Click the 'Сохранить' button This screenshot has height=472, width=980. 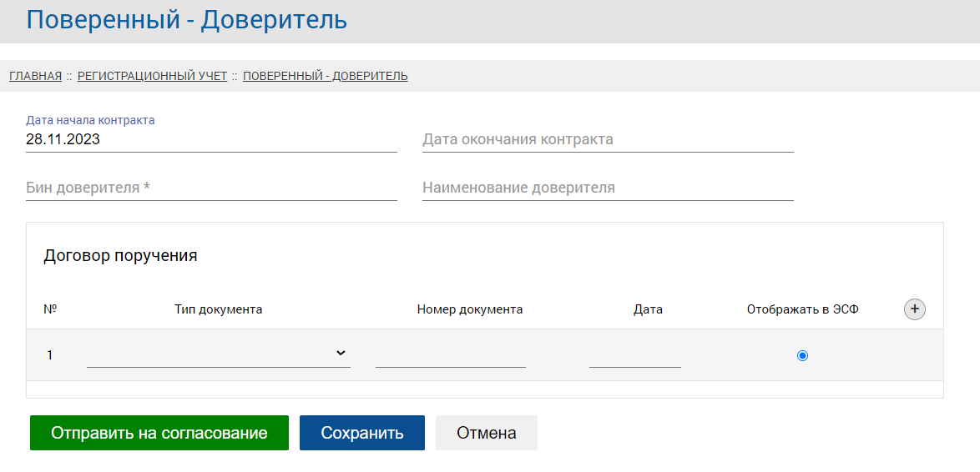[x=361, y=433]
